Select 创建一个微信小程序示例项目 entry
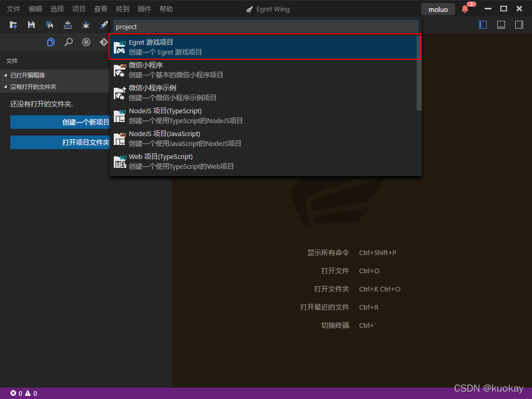This screenshot has width=532, height=399. [263, 93]
